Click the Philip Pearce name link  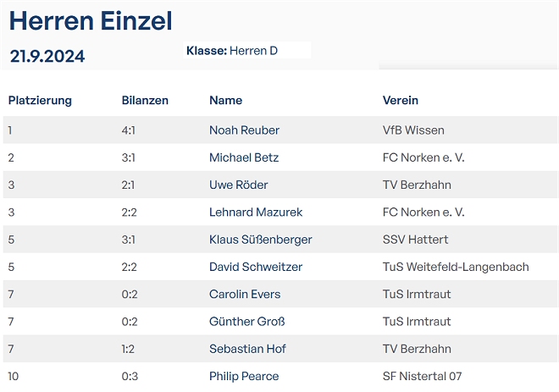pos(244,376)
